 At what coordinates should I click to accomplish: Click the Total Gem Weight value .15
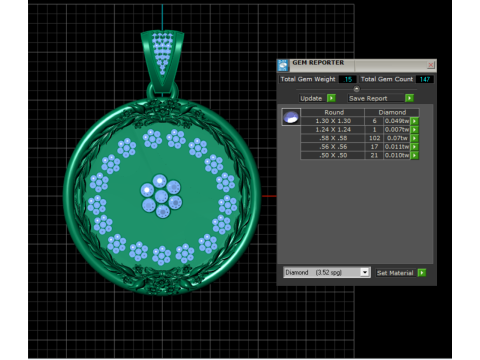348,79
